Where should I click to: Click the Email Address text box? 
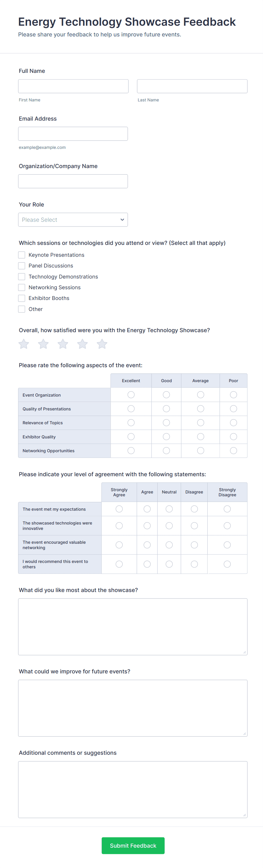[x=73, y=134]
